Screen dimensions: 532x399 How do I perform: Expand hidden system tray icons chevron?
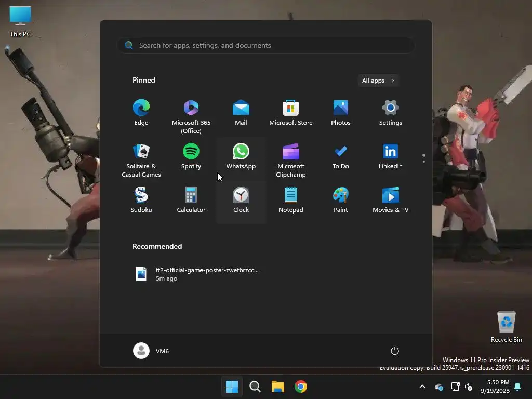tap(422, 387)
